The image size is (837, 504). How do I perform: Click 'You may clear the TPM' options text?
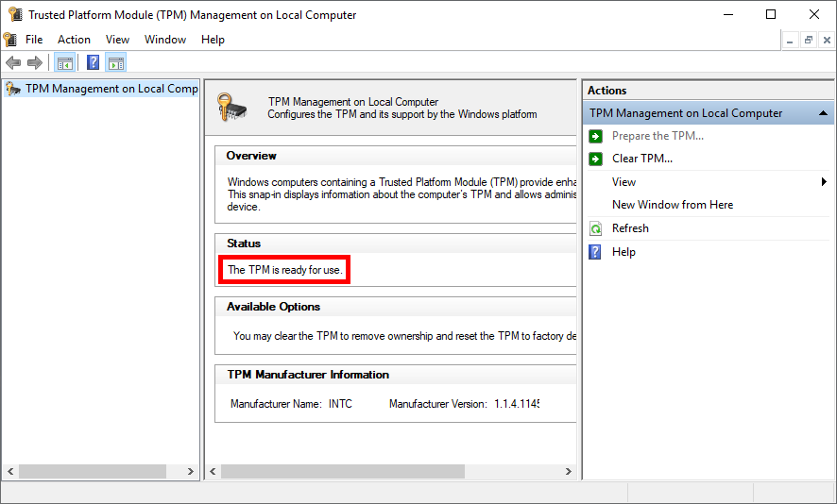pyautogui.click(x=404, y=336)
